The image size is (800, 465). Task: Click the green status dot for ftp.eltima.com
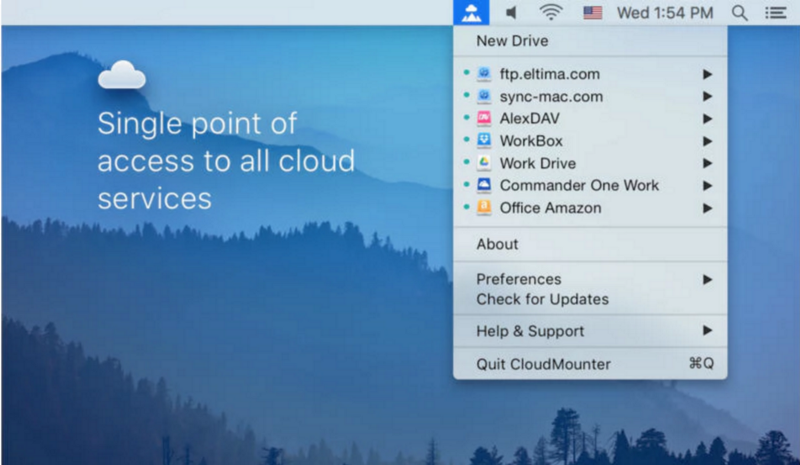point(466,72)
